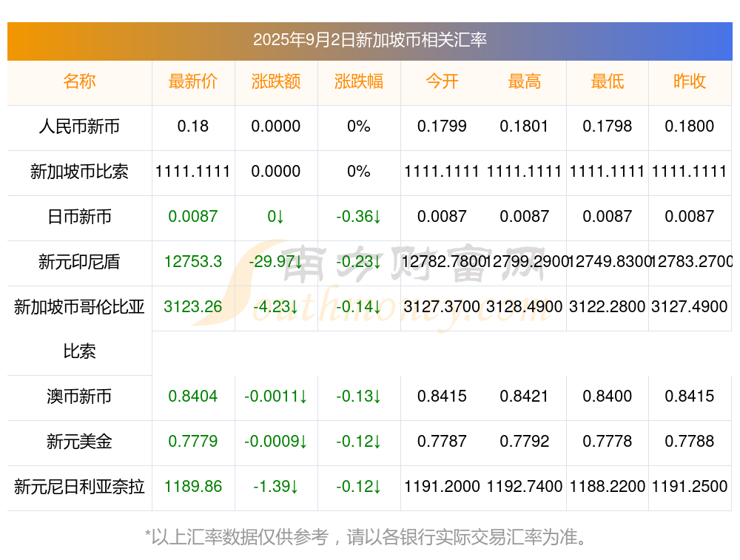Click 最新价 1111.1111 in 新加坡币比索 row

[x=192, y=172]
